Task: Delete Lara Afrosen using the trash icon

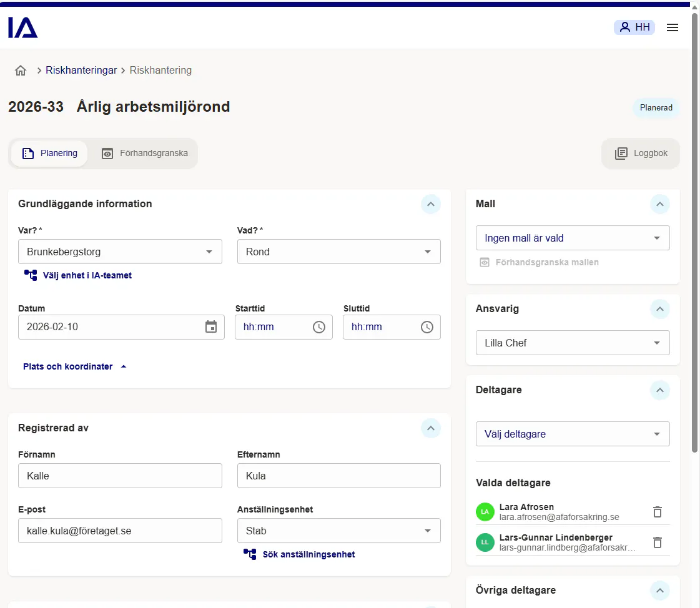Action: [x=658, y=511]
